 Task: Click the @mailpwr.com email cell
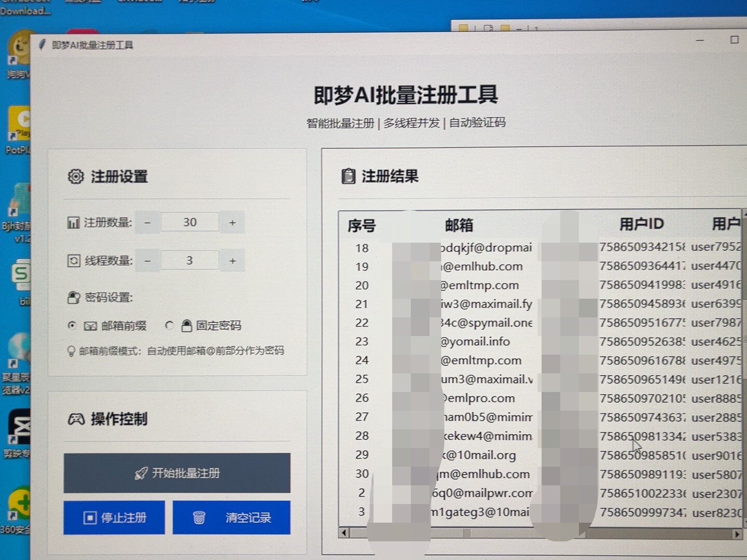point(482,493)
